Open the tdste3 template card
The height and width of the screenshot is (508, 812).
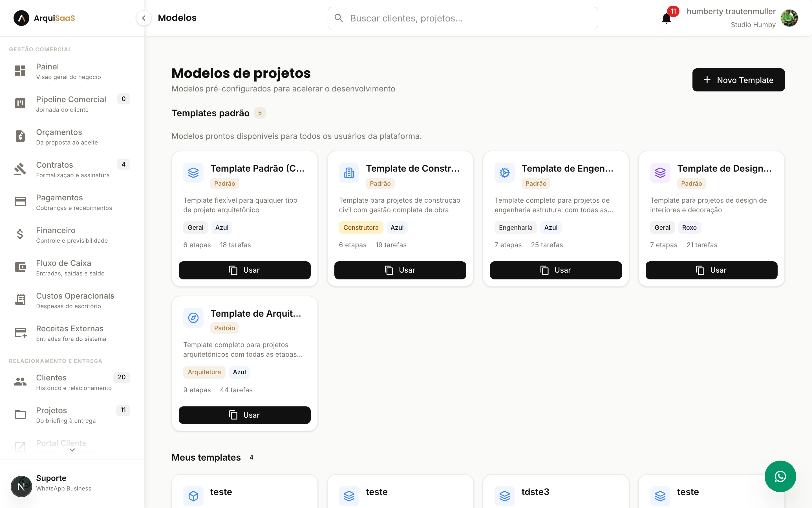click(556, 491)
